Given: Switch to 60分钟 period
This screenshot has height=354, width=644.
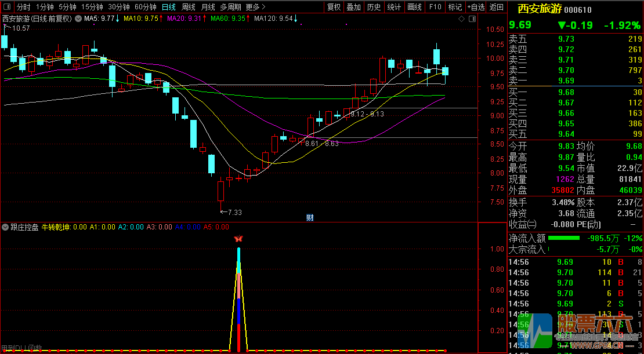Looking at the screenshot, I should click(145, 7).
